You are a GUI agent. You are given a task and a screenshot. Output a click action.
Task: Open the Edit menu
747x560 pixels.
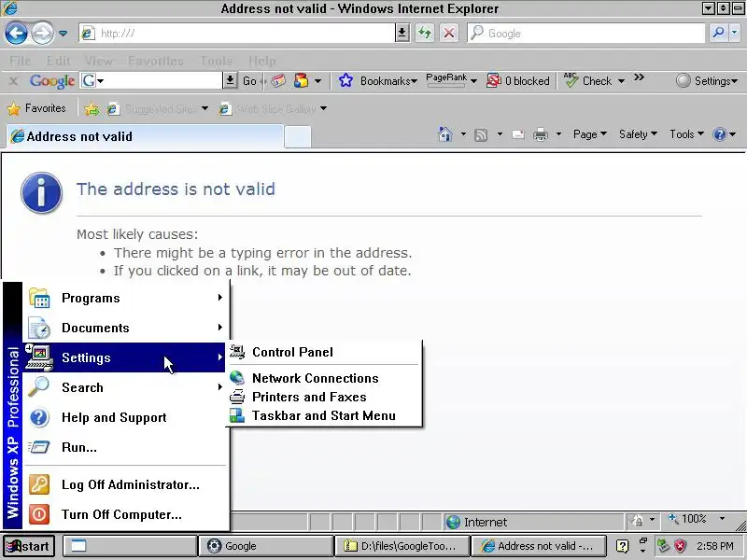tap(58, 61)
